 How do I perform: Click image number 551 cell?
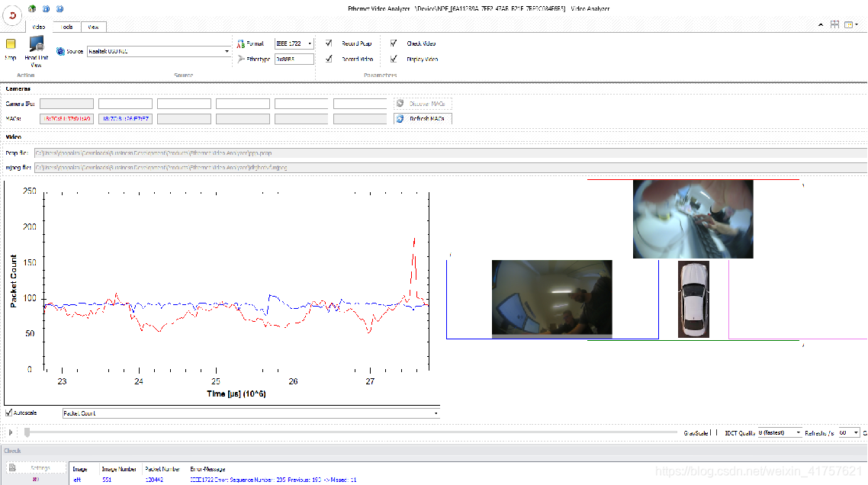pyautogui.click(x=107, y=480)
